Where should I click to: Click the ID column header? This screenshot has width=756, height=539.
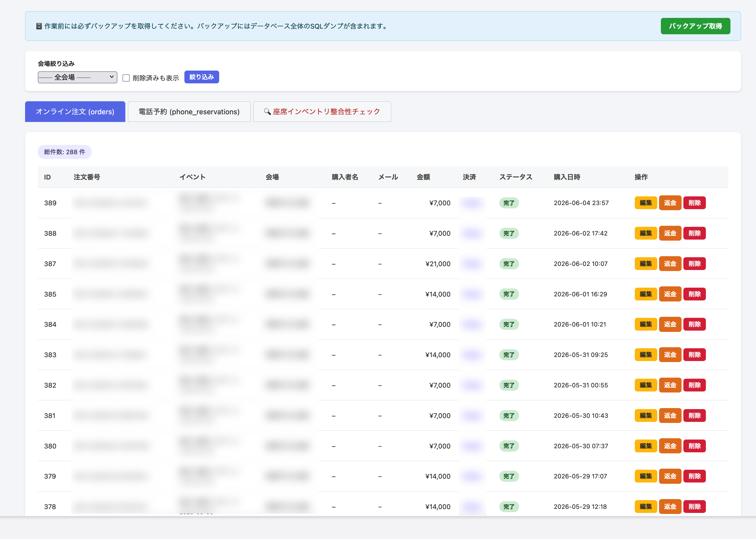pos(48,177)
